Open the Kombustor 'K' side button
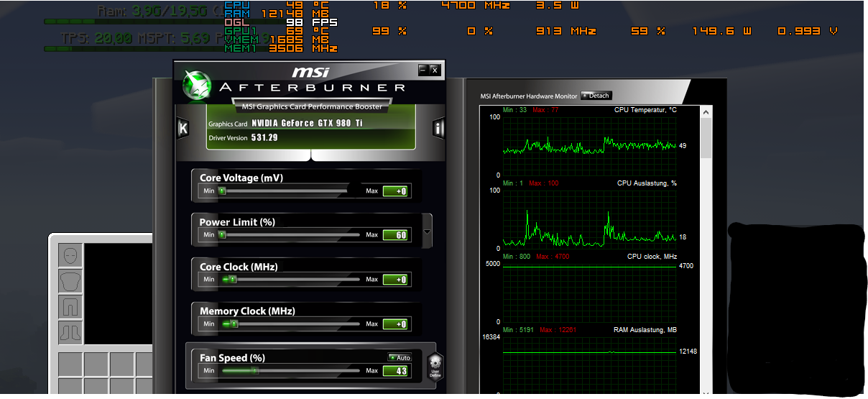The image size is (868, 399). (x=183, y=128)
